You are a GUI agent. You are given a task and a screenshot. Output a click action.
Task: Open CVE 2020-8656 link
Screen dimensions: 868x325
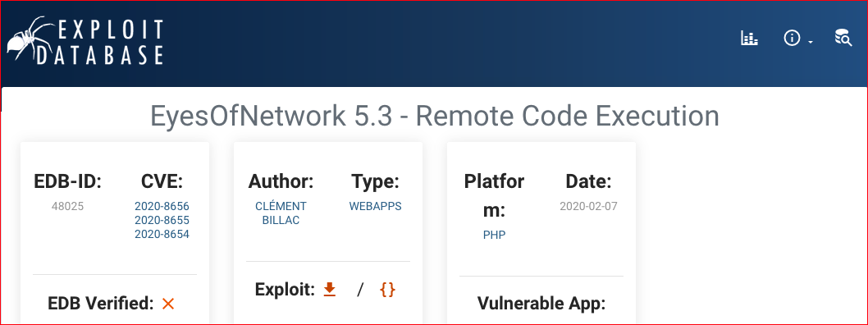tap(162, 207)
